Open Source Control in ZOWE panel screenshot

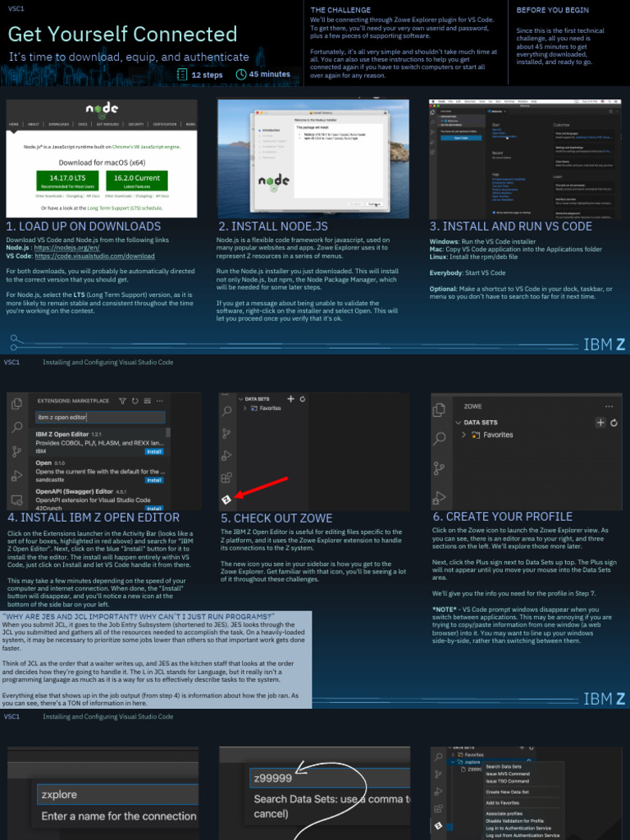pyautogui.click(x=440, y=468)
